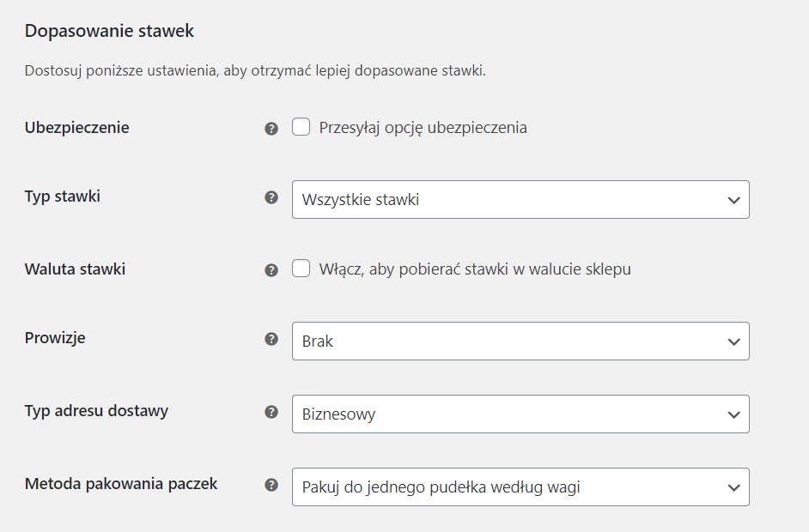809x532 pixels.
Task: Tick the Waluta stawki store currency checkbox
Action: tap(301, 269)
